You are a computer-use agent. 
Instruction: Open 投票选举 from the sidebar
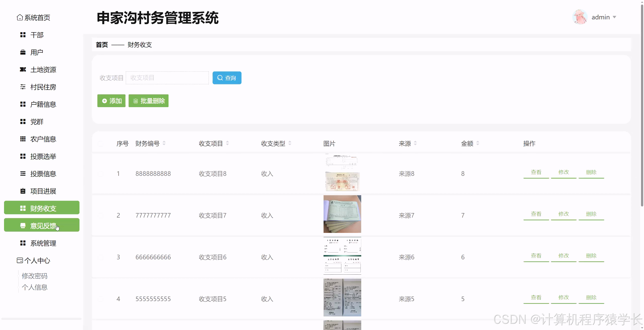43,156
